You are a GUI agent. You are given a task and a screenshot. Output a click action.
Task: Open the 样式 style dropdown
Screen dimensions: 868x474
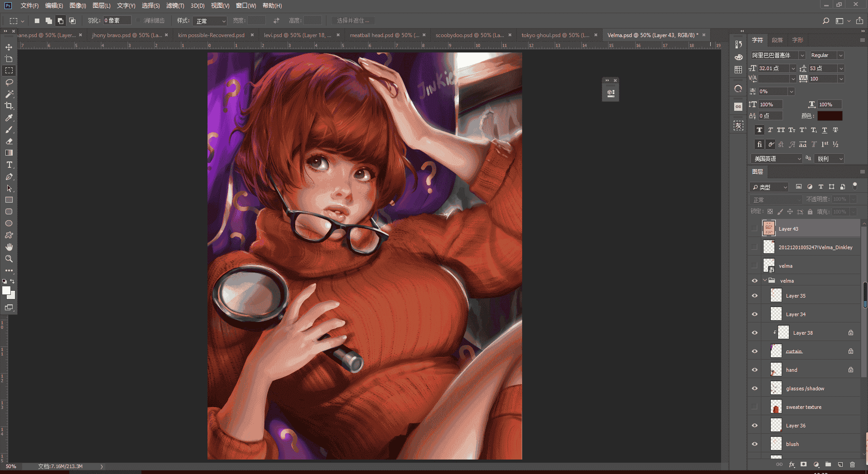tap(210, 21)
